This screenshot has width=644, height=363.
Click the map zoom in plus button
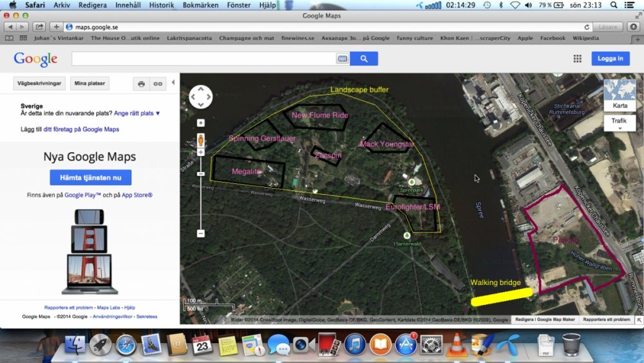(x=201, y=152)
